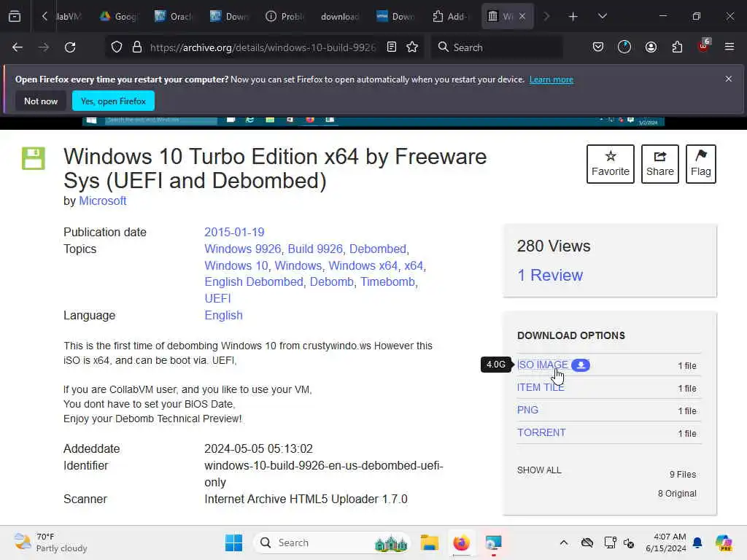Open publication date 2015-01-19 link
Viewport: 747px width, 560px height.
pos(234,233)
